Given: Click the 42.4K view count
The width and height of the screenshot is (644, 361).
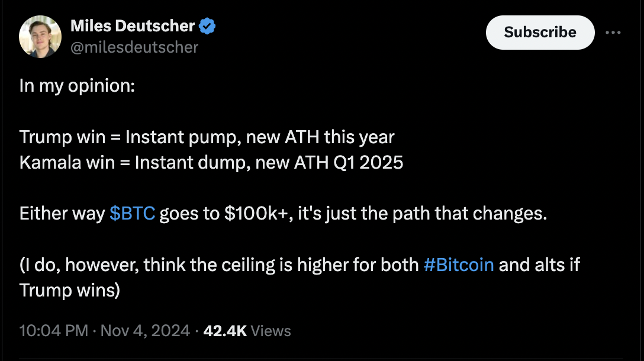Looking at the screenshot, I should coord(224,330).
